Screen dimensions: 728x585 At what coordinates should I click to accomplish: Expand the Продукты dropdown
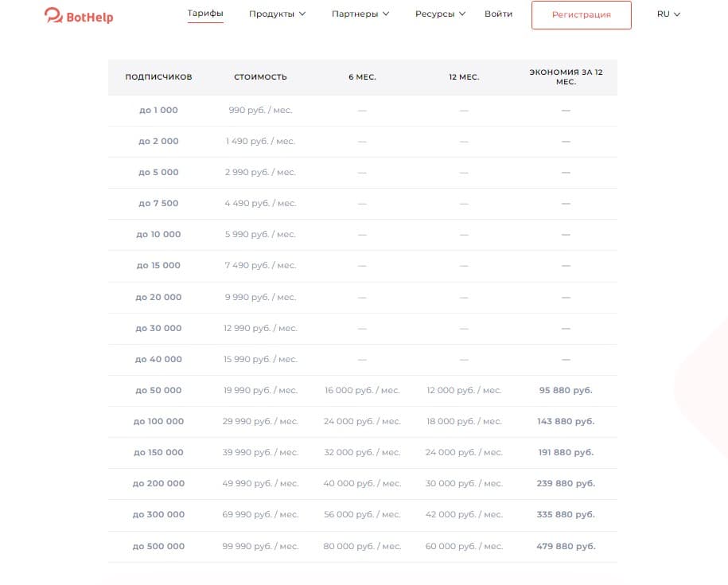[277, 14]
